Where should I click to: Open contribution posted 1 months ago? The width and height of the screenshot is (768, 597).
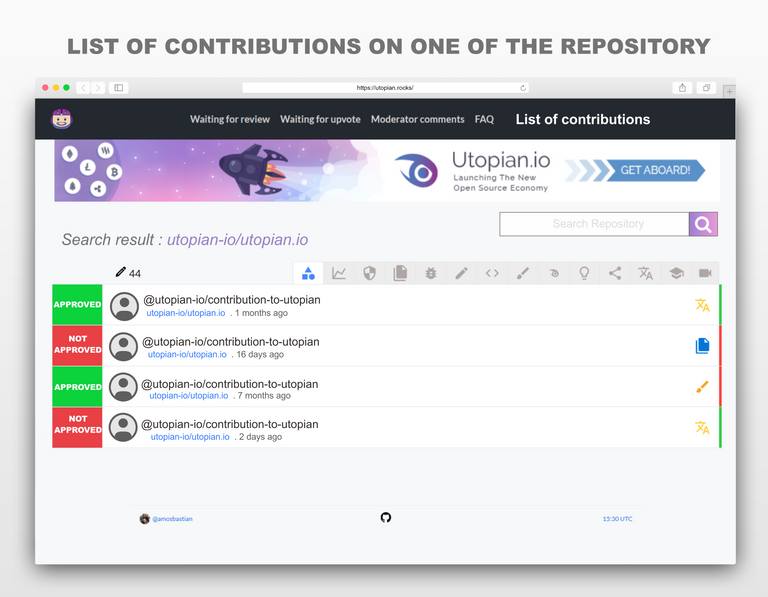tap(232, 300)
